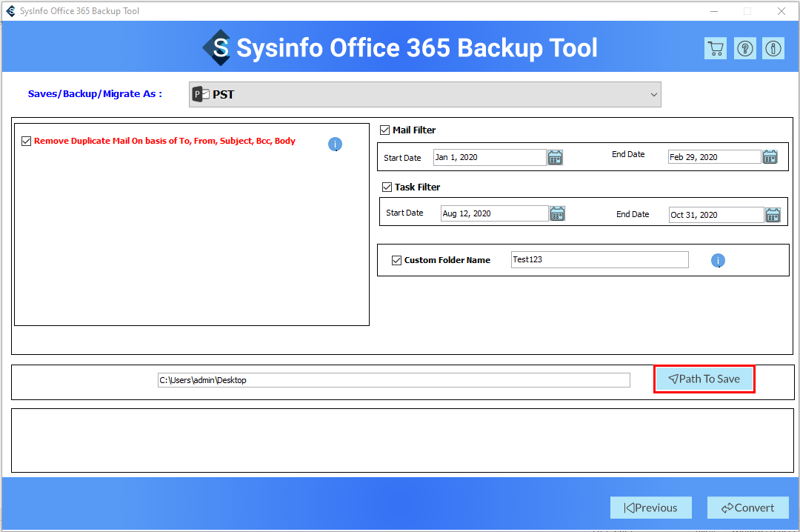This screenshot has width=800, height=532.
Task: Uncheck Remove Duplicate Mail checkbox
Action: pos(27,141)
